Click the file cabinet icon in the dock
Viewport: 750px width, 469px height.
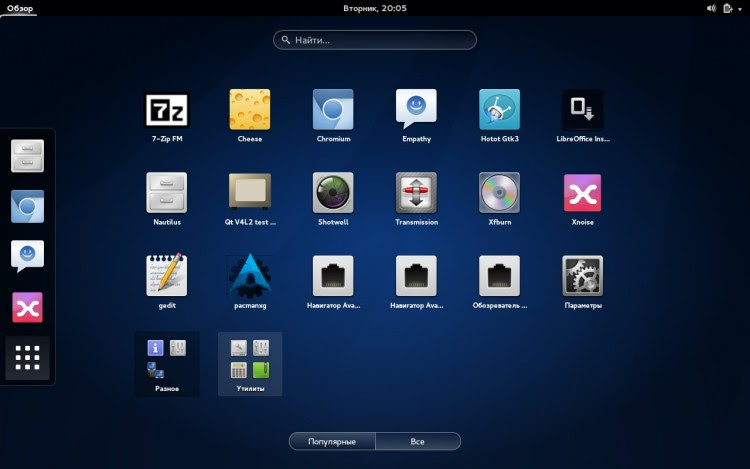pyautogui.click(x=27, y=156)
